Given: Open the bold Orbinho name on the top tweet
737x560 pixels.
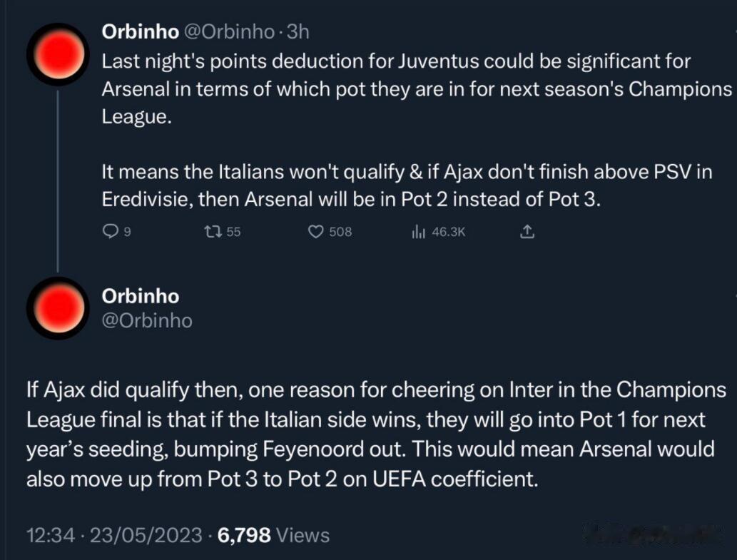Looking at the screenshot, I should point(140,32).
